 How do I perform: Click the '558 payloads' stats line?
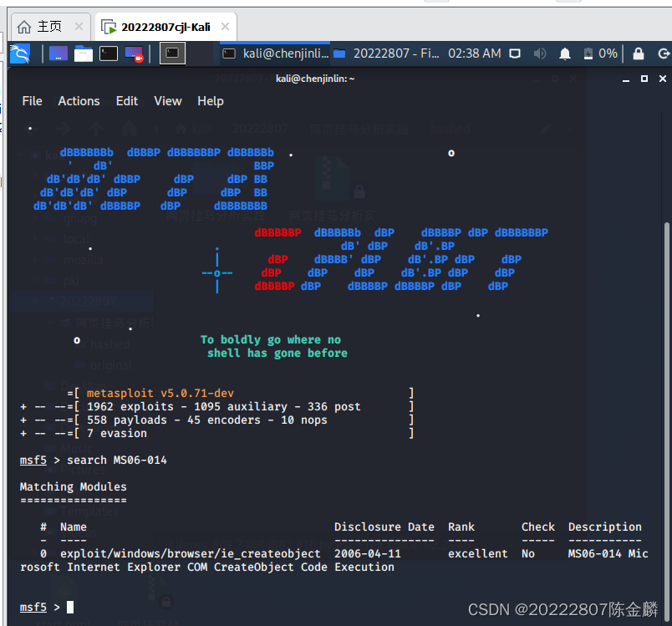(x=207, y=420)
